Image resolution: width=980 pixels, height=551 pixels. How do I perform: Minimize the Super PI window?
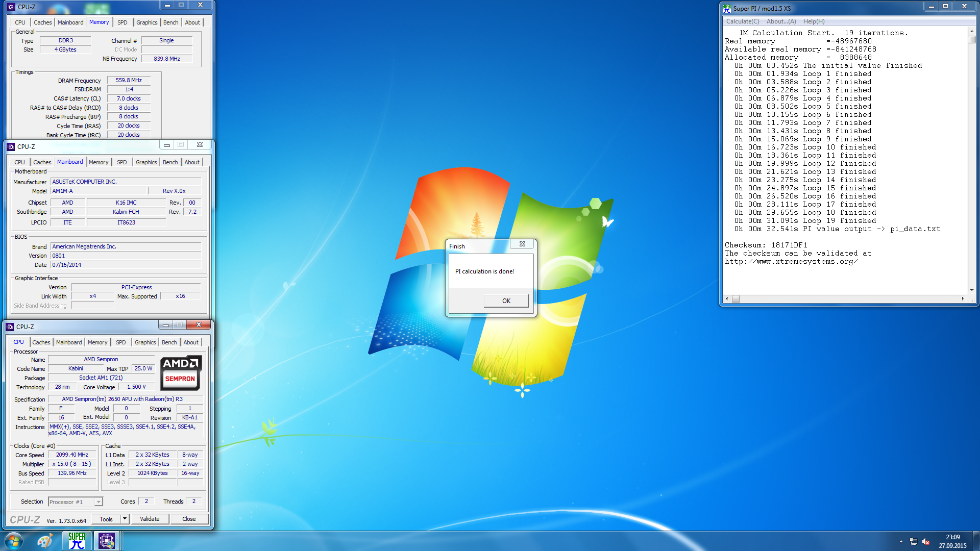coord(932,7)
